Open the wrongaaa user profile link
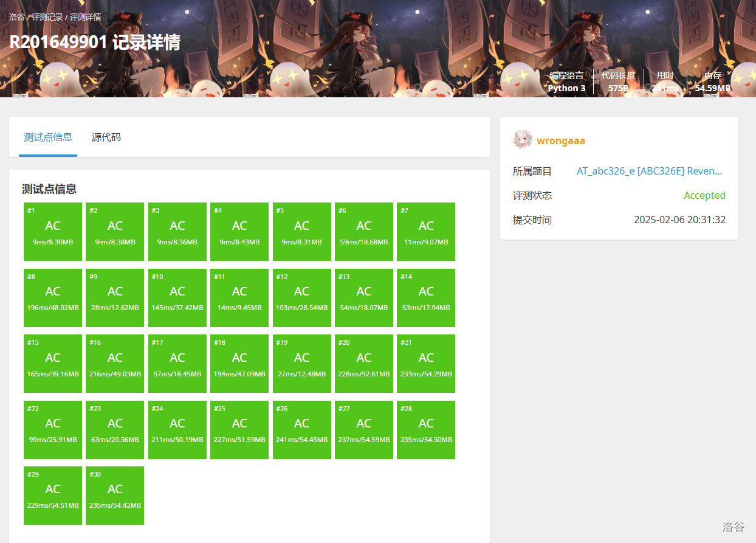 [560, 141]
